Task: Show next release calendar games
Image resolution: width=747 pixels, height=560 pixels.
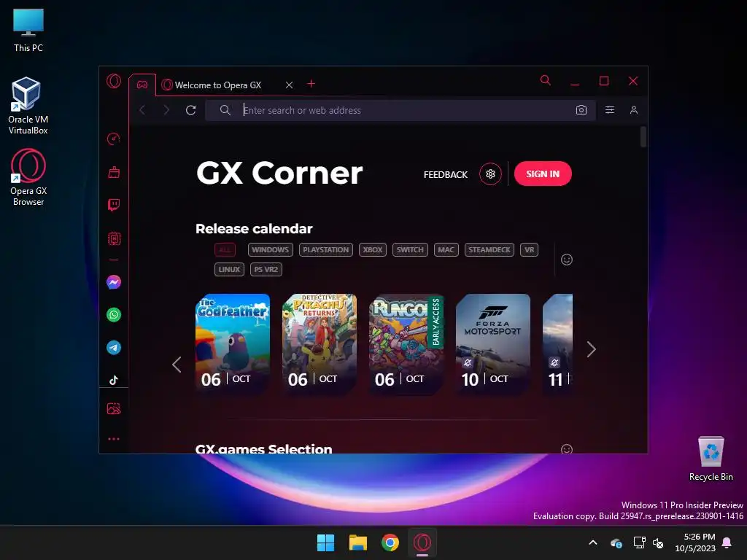Action: pyautogui.click(x=591, y=349)
